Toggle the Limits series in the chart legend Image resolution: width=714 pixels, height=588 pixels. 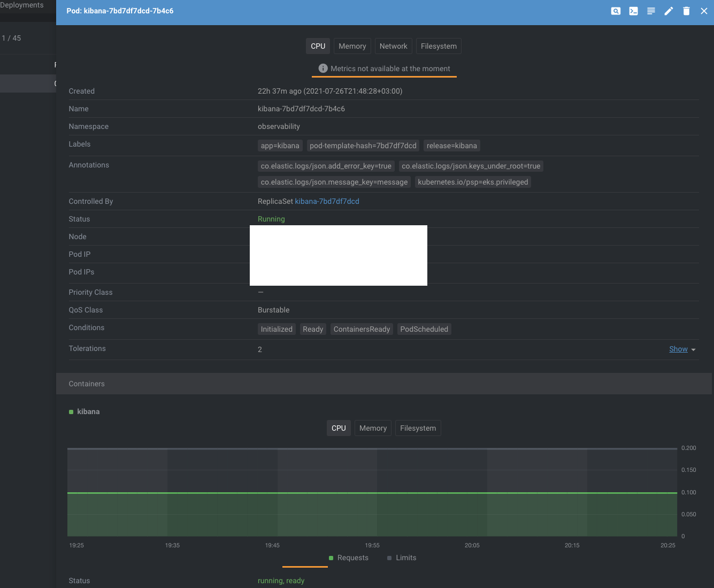(402, 558)
